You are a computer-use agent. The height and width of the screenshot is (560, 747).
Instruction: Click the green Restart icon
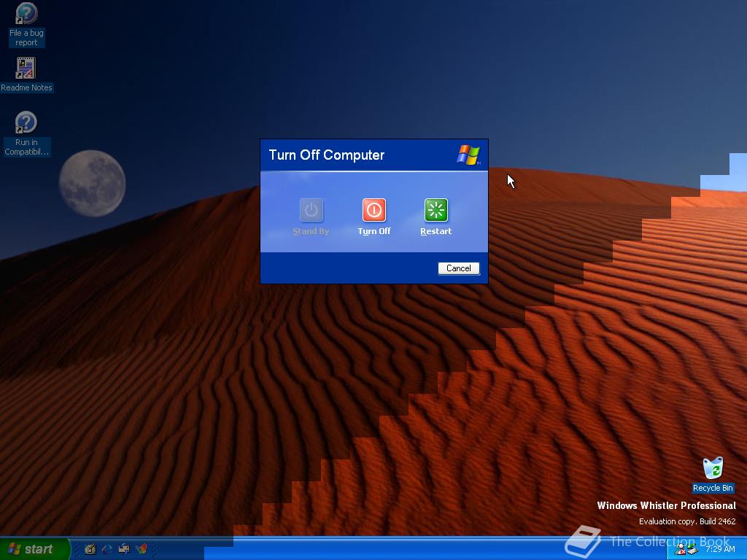coord(436,210)
